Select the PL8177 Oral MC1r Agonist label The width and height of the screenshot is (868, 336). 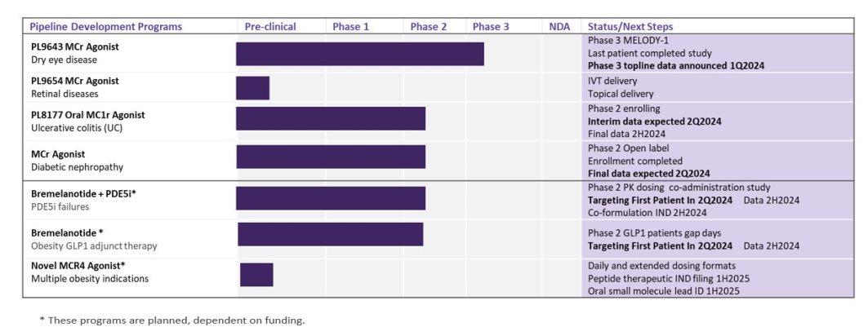click(x=87, y=115)
